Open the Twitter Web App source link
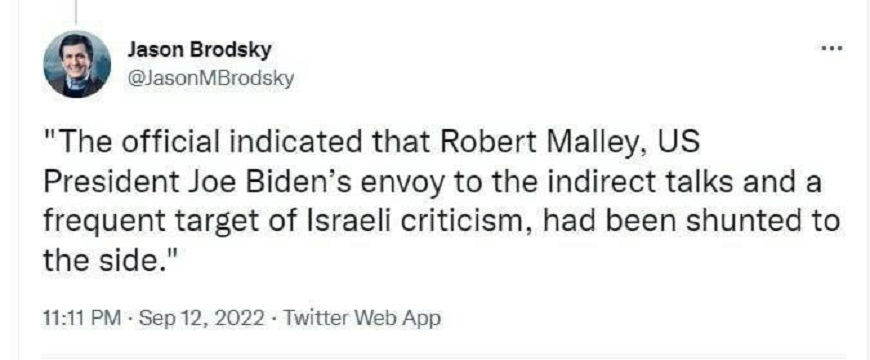The width and height of the screenshot is (870, 360). click(x=362, y=319)
